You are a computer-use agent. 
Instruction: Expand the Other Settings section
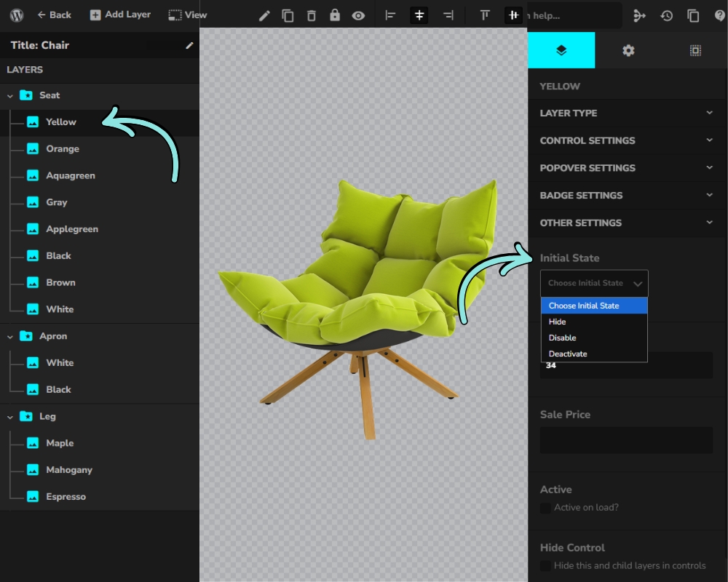click(x=628, y=223)
